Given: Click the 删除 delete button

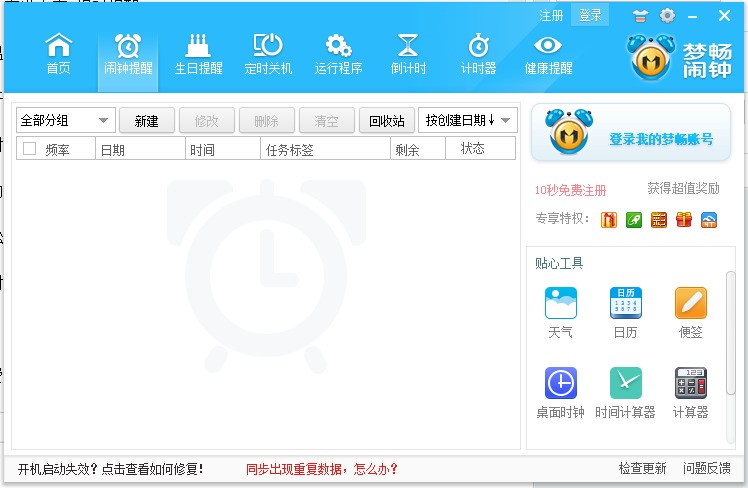Looking at the screenshot, I should point(267,121).
